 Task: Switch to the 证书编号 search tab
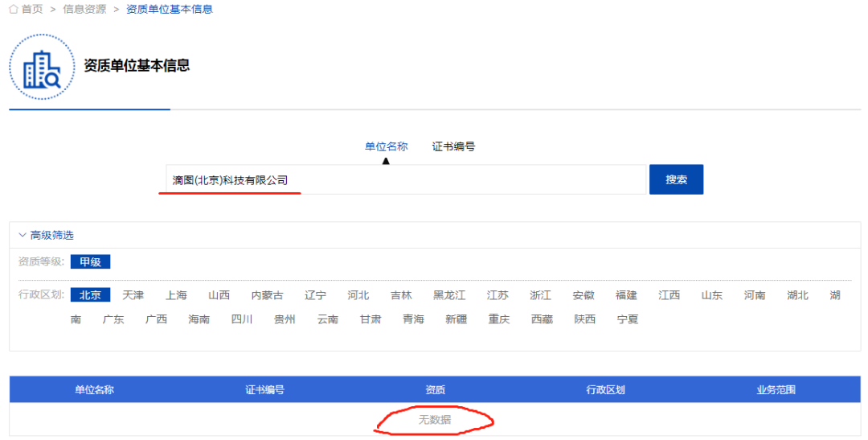click(x=453, y=146)
